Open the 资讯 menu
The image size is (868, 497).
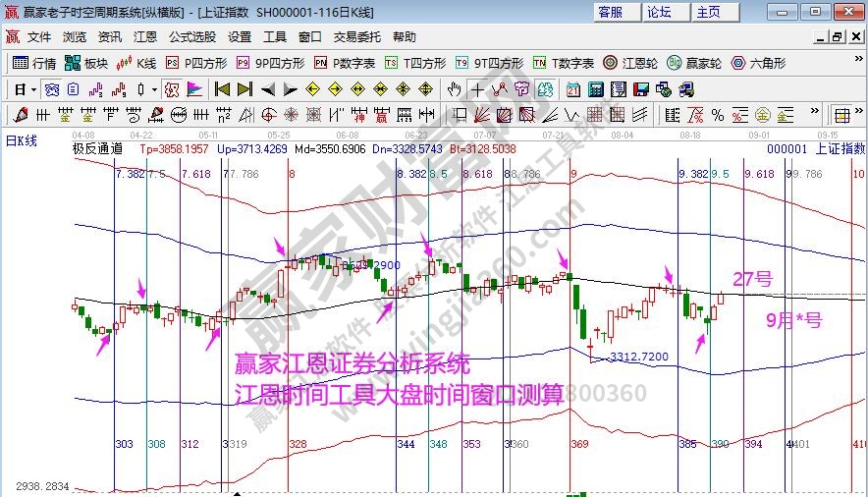tap(110, 37)
